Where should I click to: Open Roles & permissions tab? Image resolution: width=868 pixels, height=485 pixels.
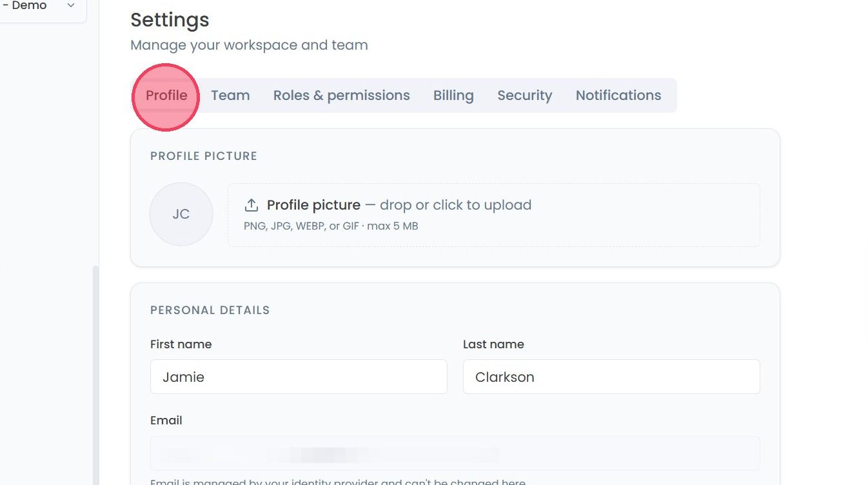point(341,95)
